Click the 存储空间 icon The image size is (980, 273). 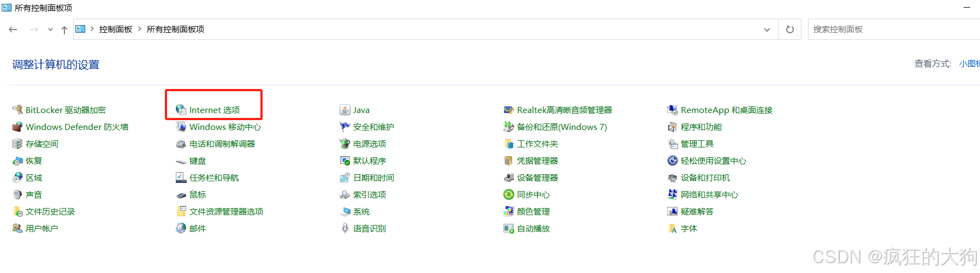coord(17,144)
